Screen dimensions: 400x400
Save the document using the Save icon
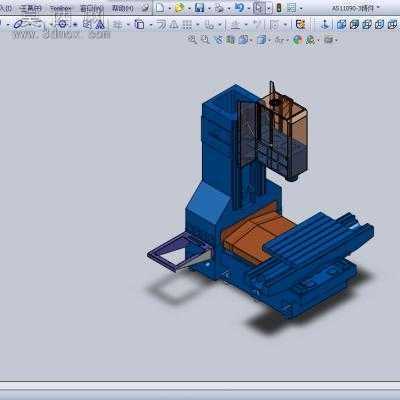(199, 8)
